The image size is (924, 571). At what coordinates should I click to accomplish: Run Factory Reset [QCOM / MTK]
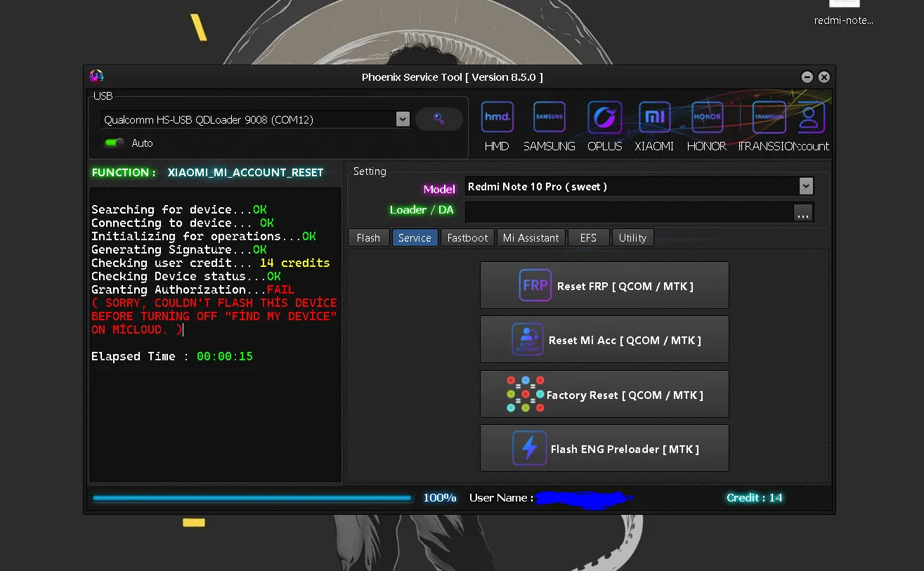point(604,395)
